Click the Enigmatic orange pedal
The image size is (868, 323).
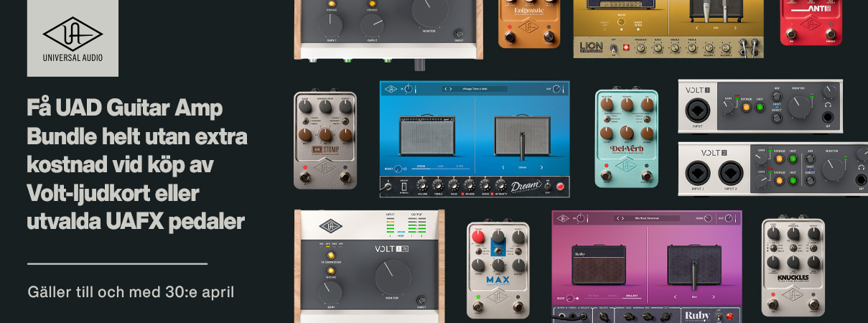(528, 24)
